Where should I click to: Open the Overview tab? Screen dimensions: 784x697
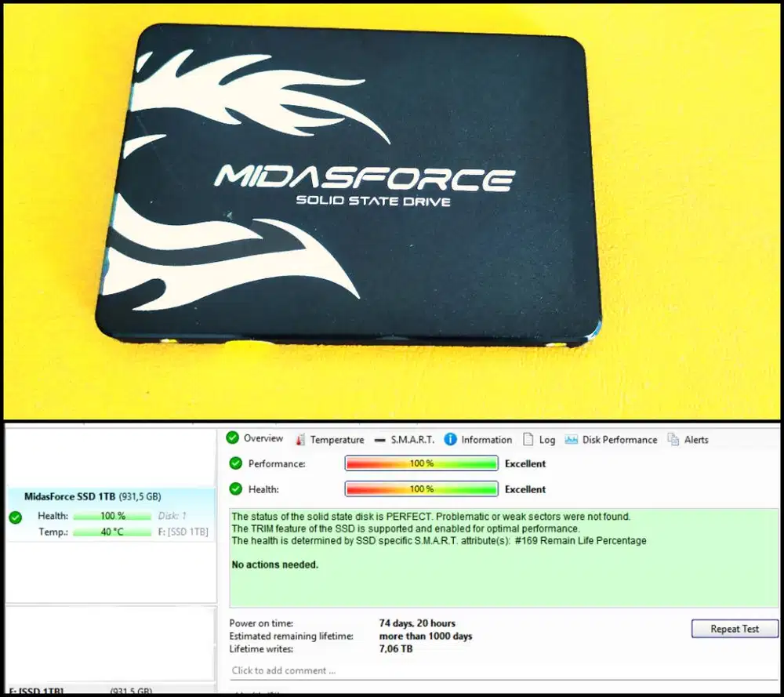[x=255, y=438]
